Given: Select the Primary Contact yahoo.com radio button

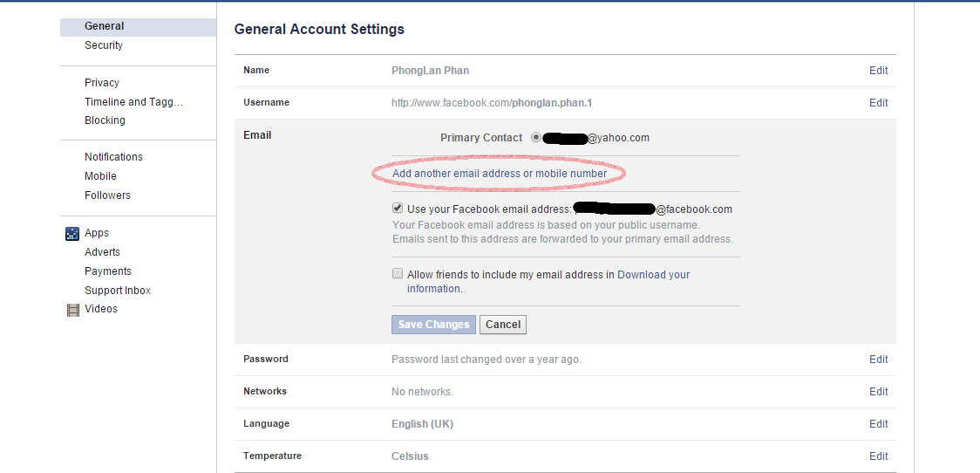Looking at the screenshot, I should (x=535, y=138).
